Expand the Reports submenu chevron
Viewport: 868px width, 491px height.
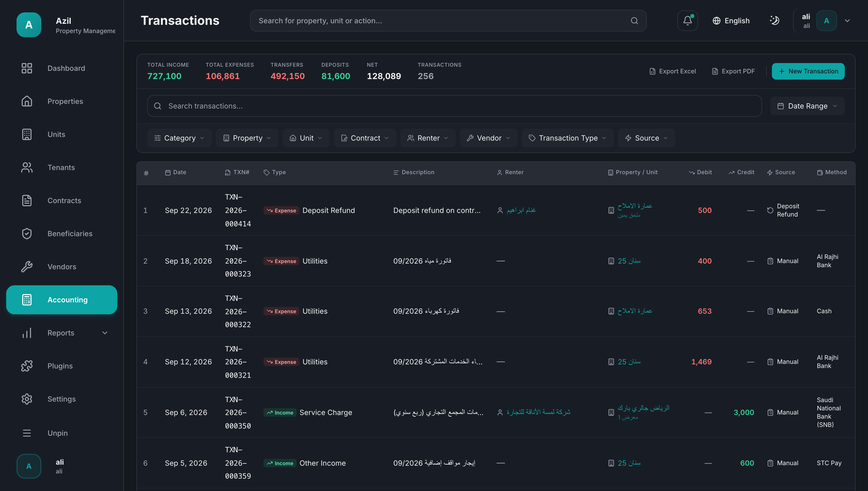[x=105, y=333]
